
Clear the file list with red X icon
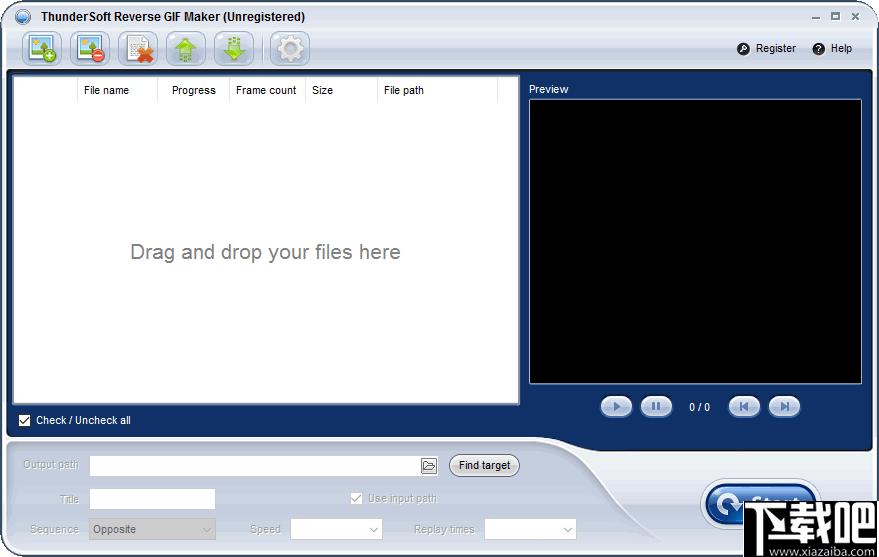coord(138,49)
